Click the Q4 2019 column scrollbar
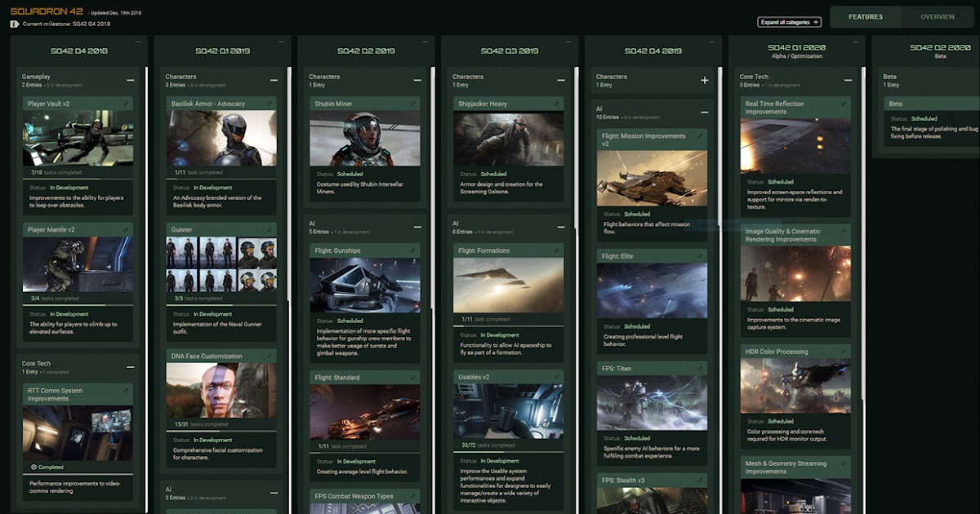 [x=720, y=290]
